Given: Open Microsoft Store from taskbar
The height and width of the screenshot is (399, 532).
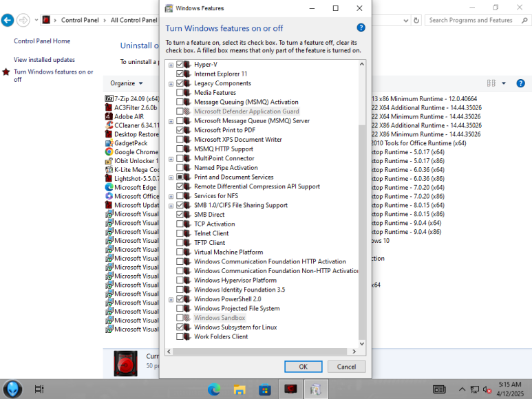Looking at the screenshot, I should pyautogui.click(x=265, y=389).
